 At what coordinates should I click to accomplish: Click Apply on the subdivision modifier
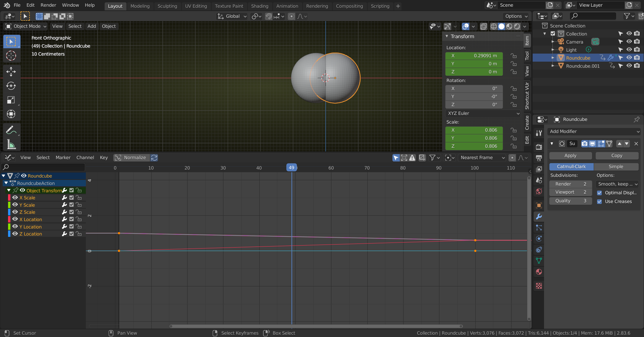pyautogui.click(x=570, y=156)
